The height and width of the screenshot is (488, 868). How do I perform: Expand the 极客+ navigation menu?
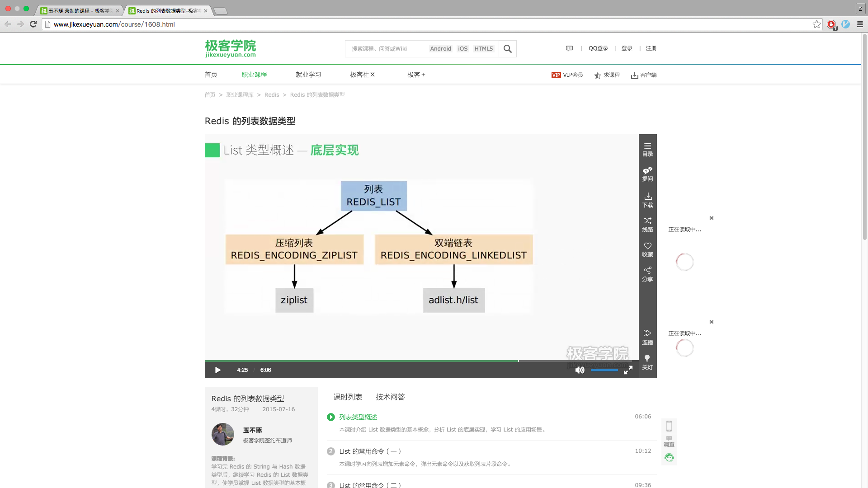click(416, 75)
